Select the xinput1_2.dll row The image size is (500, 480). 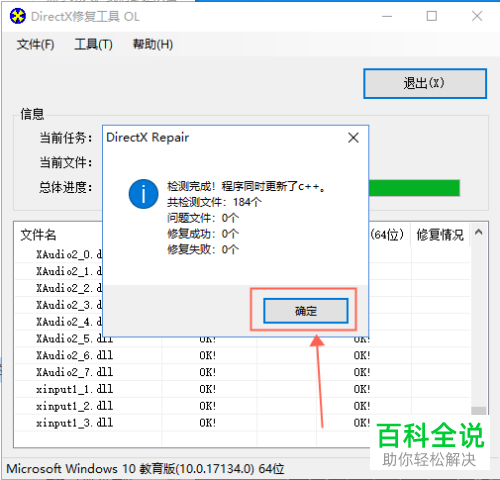pyautogui.click(x=242, y=406)
